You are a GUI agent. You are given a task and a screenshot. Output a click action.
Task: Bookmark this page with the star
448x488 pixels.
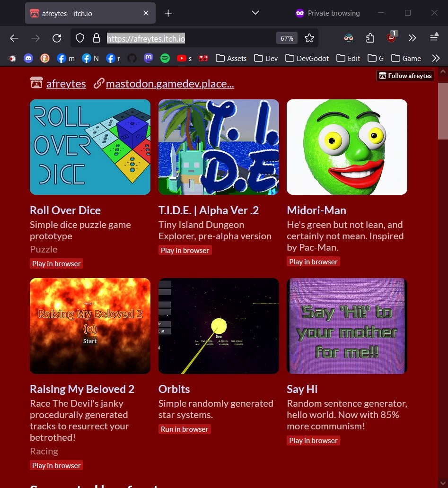coord(309,38)
